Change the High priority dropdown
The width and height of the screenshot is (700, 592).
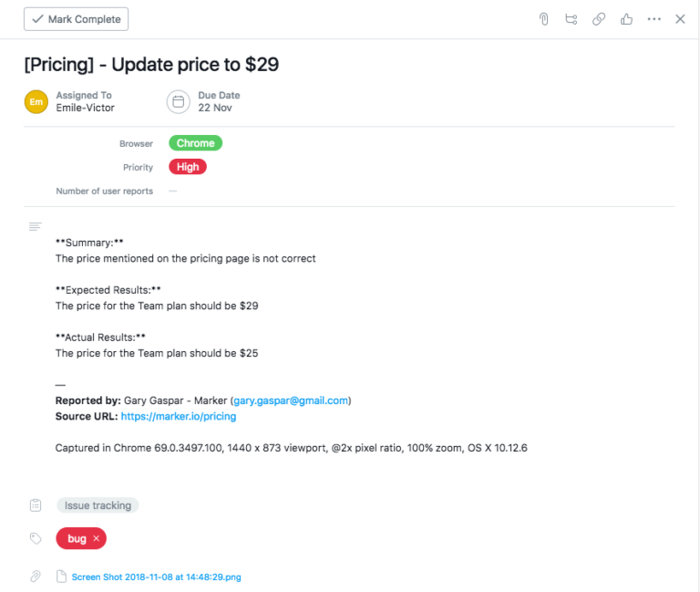coord(188,167)
